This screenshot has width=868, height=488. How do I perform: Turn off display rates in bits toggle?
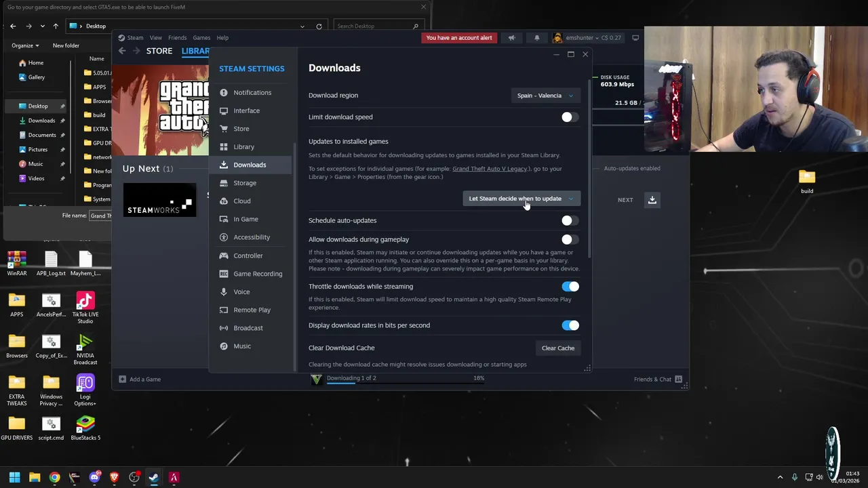pyautogui.click(x=570, y=325)
